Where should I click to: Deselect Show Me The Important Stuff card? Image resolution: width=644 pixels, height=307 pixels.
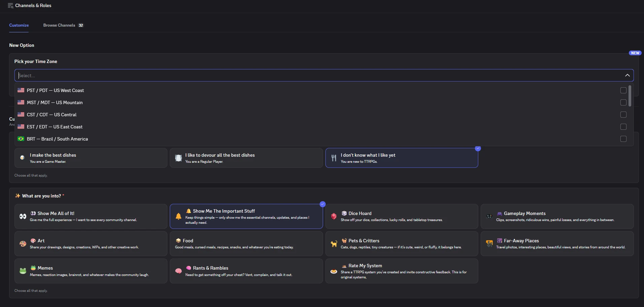[x=246, y=216]
